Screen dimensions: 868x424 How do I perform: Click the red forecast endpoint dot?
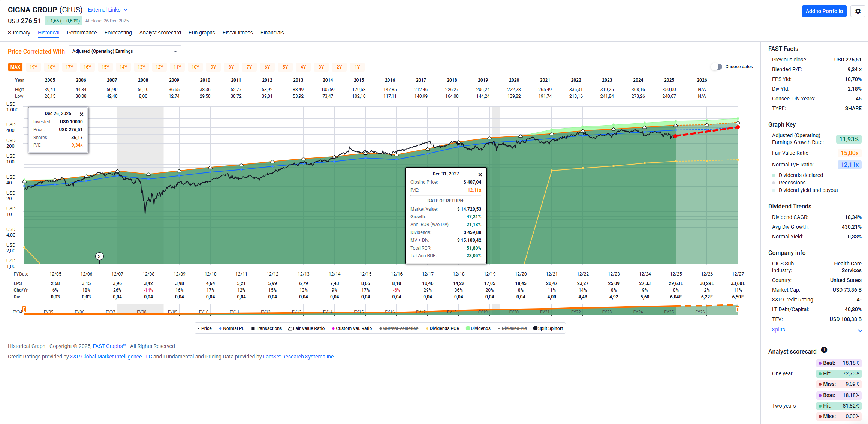pos(738,127)
